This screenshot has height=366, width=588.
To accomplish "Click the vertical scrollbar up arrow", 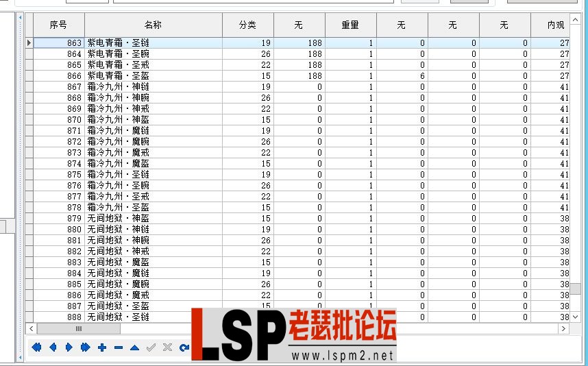I will coord(575,19).
